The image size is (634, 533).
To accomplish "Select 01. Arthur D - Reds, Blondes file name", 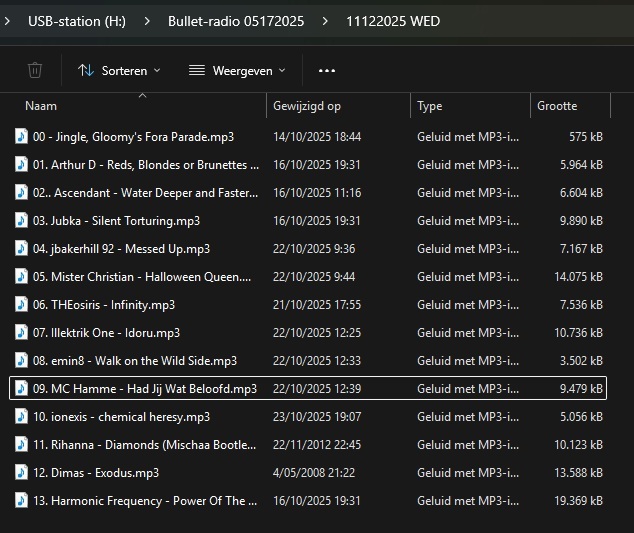I will pos(146,165).
